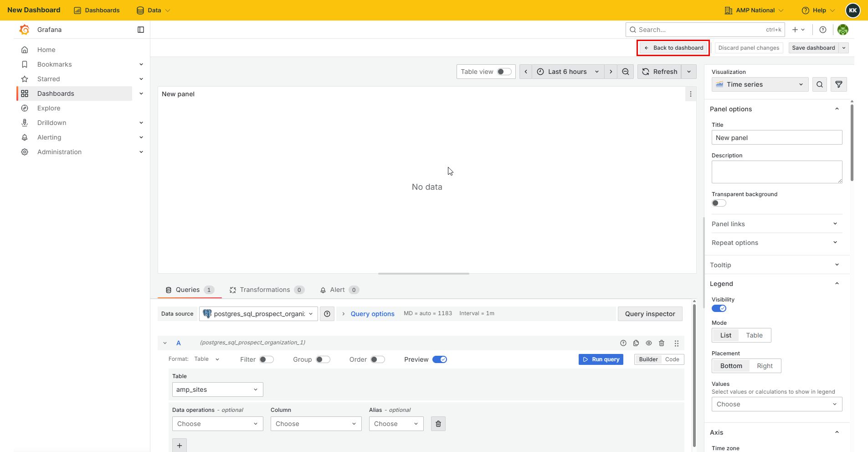Click the panel Title input field
Viewport: 868px width, 452px height.
[777, 138]
